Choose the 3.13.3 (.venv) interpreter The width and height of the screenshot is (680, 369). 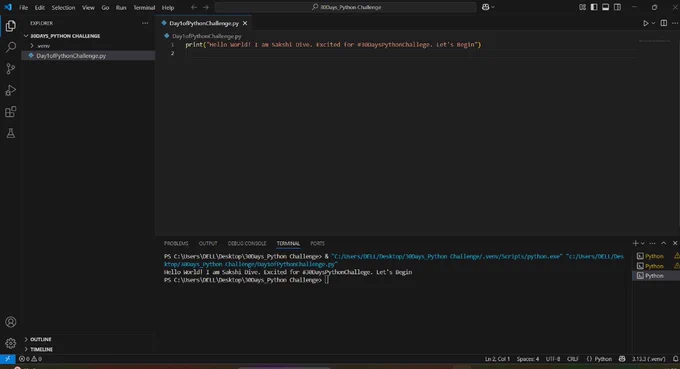[x=648, y=359]
